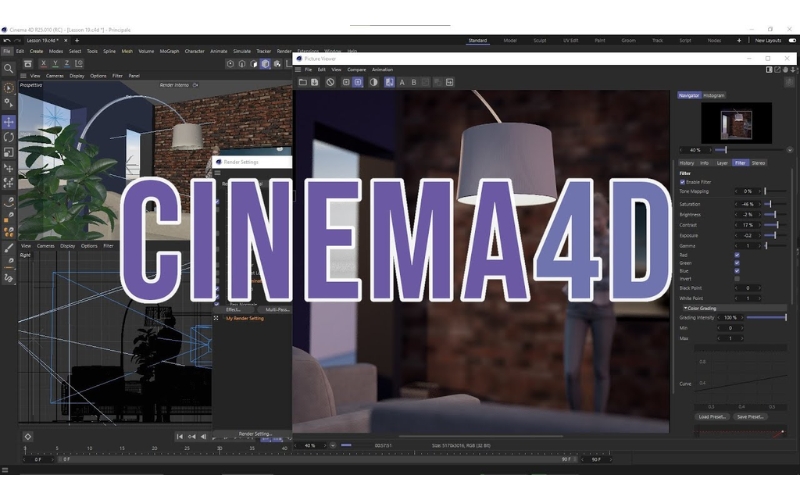Jump to timeline start playback button

coord(180,437)
